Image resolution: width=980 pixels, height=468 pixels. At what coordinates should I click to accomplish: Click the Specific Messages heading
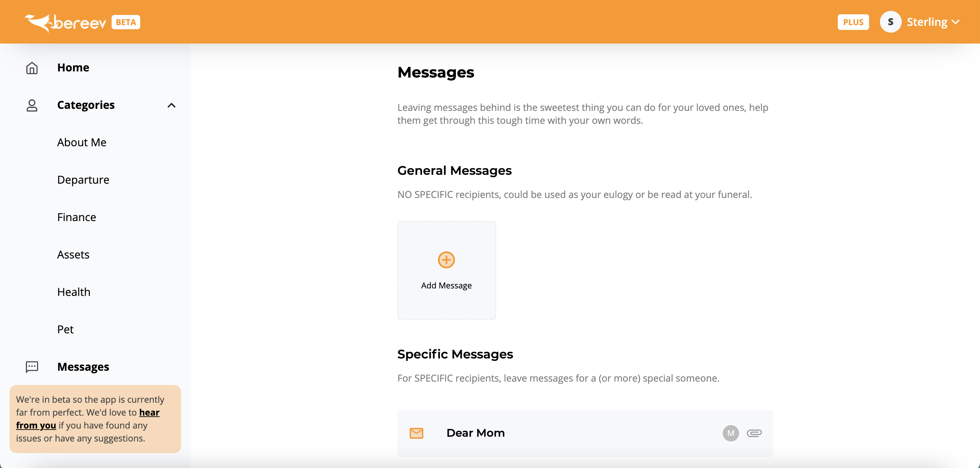click(455, 354)
